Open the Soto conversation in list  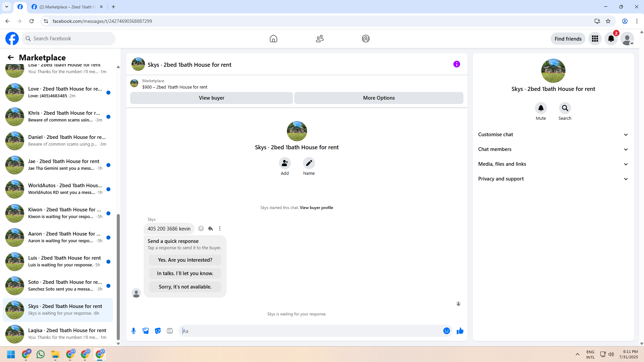[x=58, y=286]
